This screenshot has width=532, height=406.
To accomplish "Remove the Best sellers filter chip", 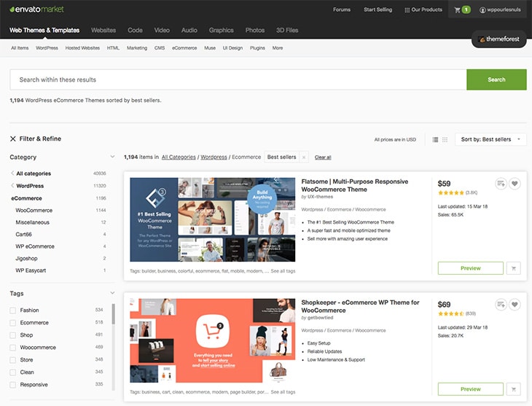I will click(304, 157).
